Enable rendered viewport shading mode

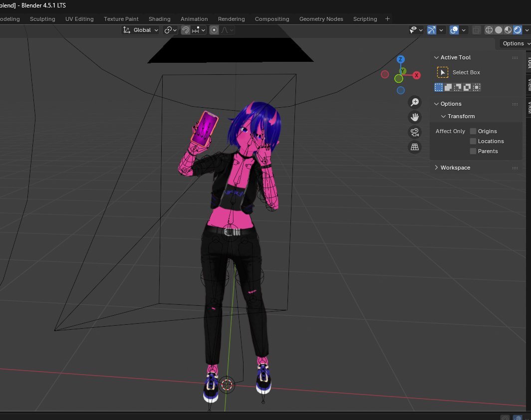point(518,30)
